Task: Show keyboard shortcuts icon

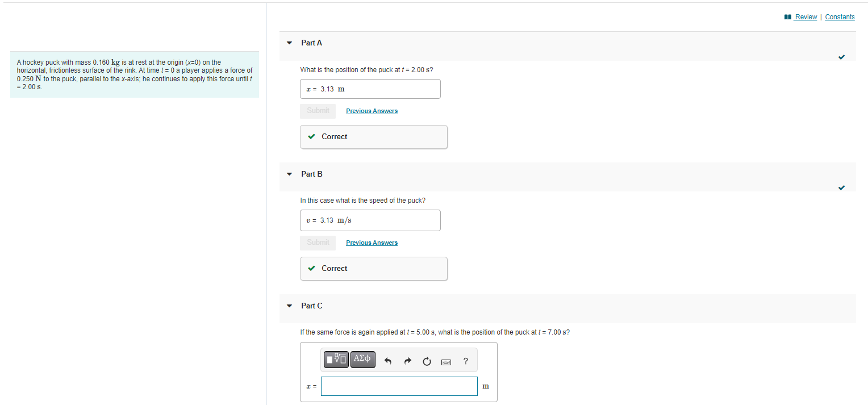Action: [x=446, y=361]
